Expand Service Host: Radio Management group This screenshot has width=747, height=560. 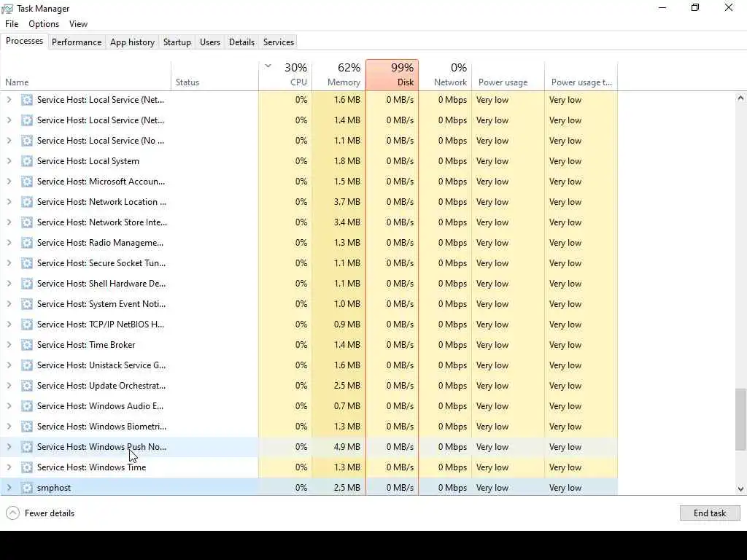9,243
